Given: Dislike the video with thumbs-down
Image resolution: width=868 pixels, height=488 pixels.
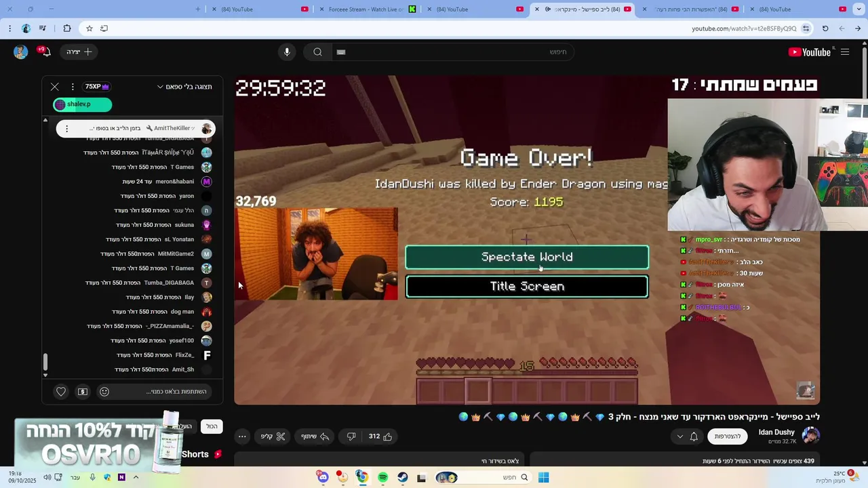Looking at the screenshot, I should tap(351, 436).
